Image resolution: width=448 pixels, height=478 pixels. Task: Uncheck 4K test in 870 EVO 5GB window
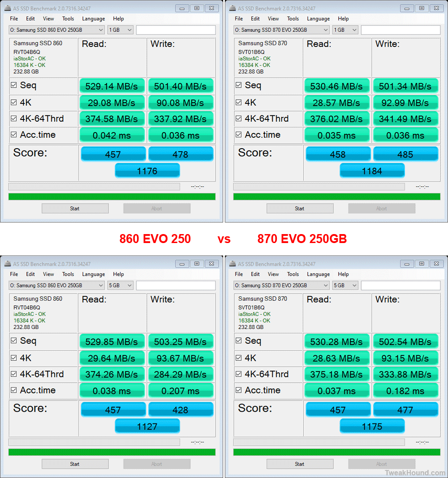tap(239, 358)
